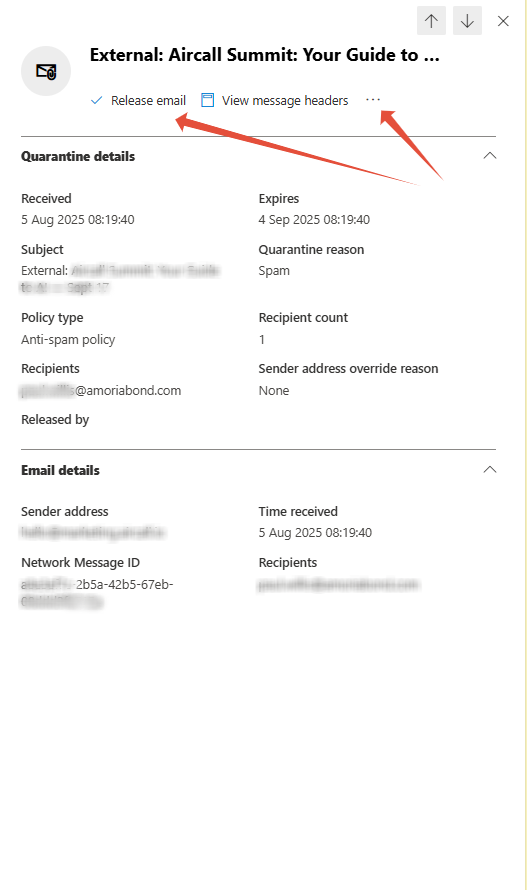This screenshot has width=527, height=890.
Task: Click the blurred sender address value
Action: (x=93, y=532)
